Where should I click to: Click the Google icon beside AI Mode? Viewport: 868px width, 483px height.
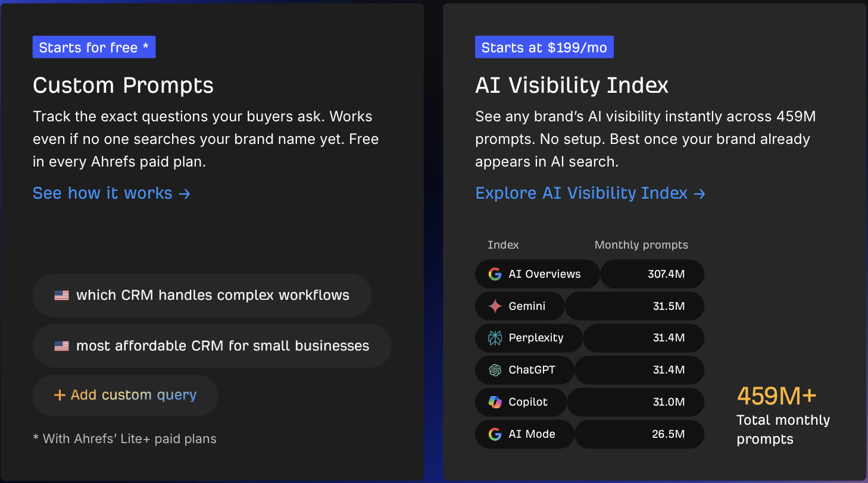coord(495,434)
